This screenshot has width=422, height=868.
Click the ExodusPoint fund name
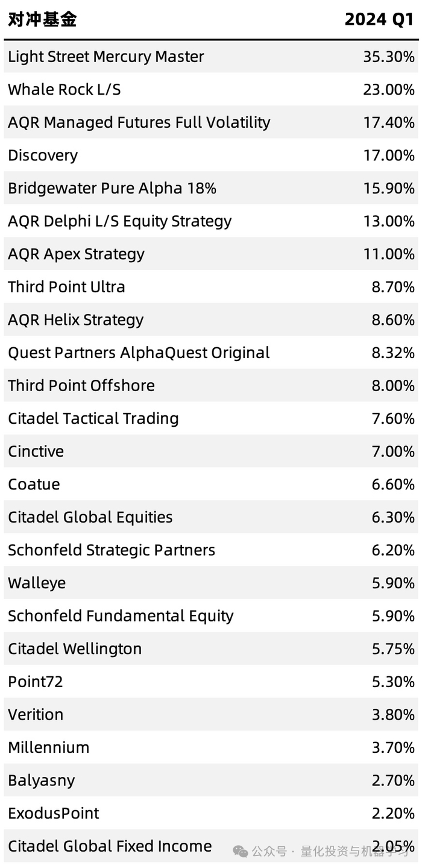click(54, 813)
